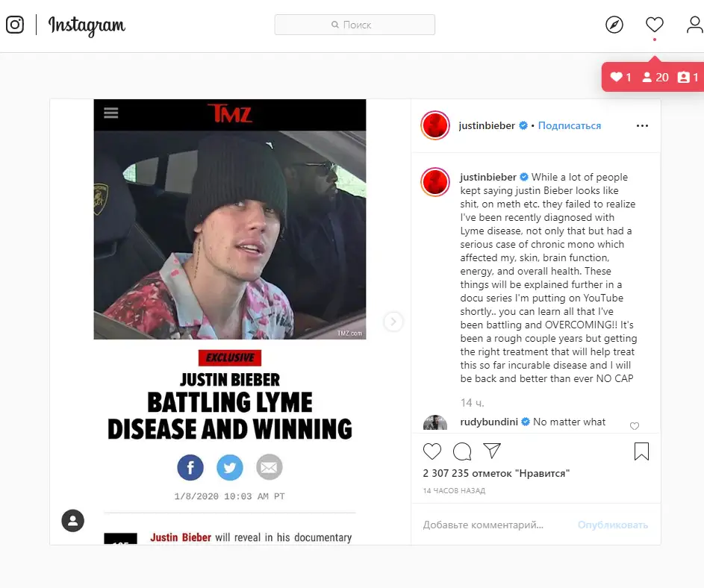Focus the Поиск search field
The width and height of the screenshot is (704, 588).
pyautogui.click(x=355, y=25)
